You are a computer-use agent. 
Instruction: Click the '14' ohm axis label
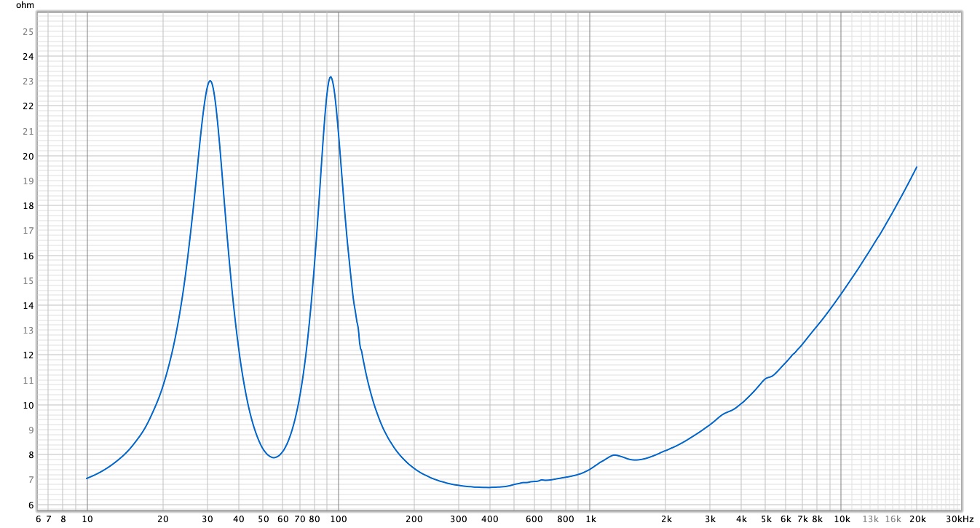pyautogui.click(x=28, y=306)
